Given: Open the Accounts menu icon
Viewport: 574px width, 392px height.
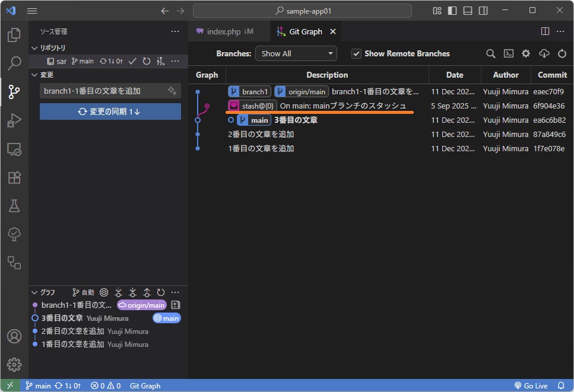Looking at the screenshot, I should coord(14,336).
